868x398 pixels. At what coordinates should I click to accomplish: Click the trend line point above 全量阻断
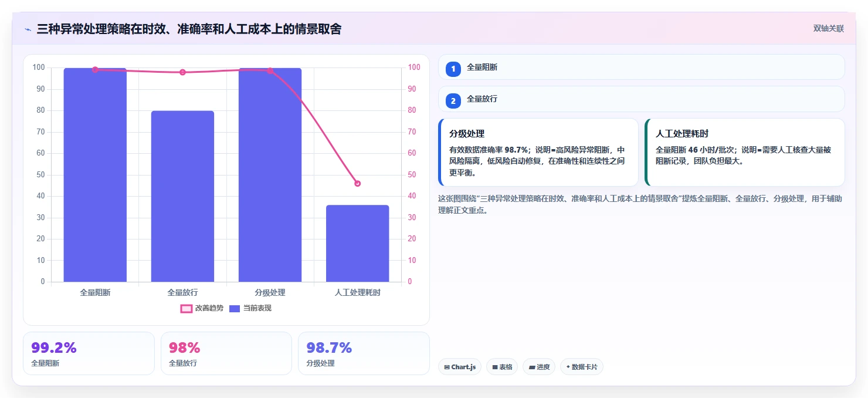tap(95, 70)
